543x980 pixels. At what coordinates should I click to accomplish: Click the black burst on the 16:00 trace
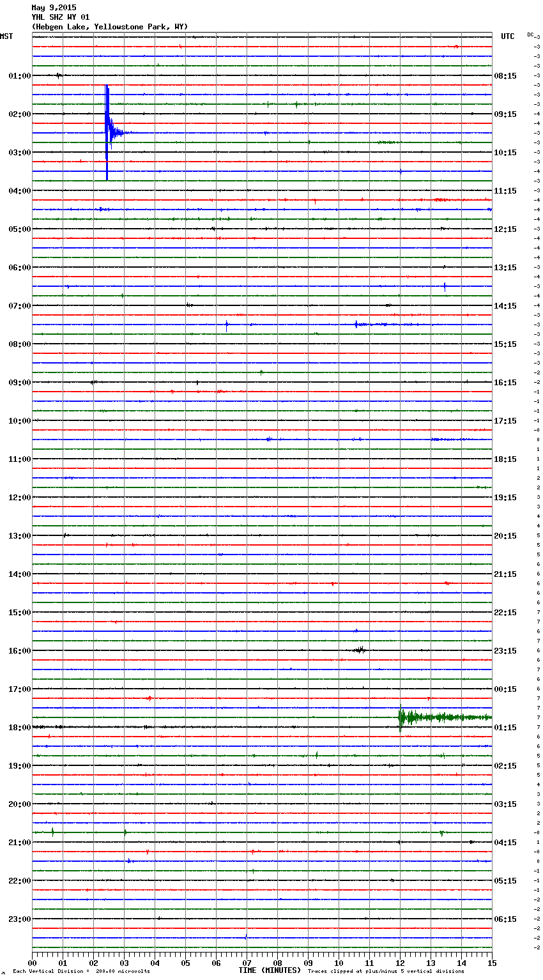(360, 650)
